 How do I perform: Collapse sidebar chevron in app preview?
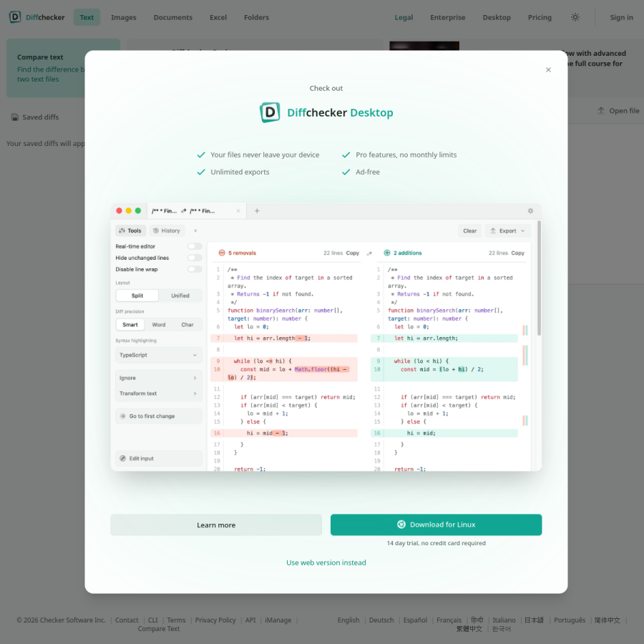[x=195, y=231]
